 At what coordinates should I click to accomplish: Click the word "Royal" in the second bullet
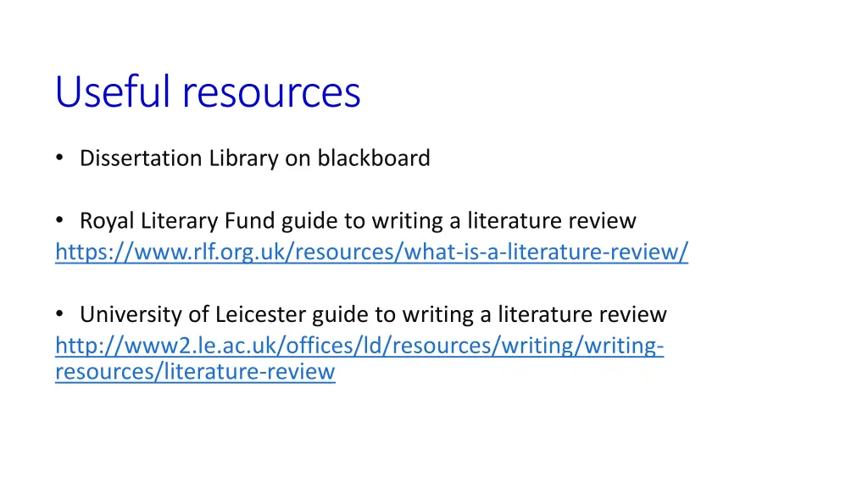pyautogui.click(x=103, y=221)
